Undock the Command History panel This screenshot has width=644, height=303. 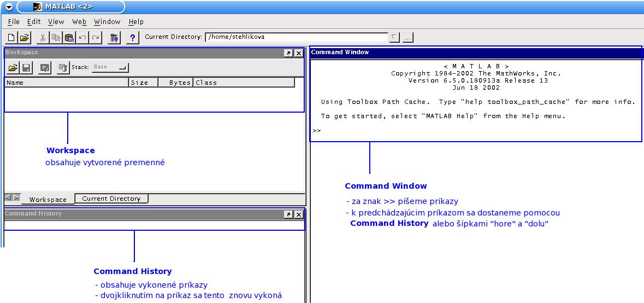(288, 215)
